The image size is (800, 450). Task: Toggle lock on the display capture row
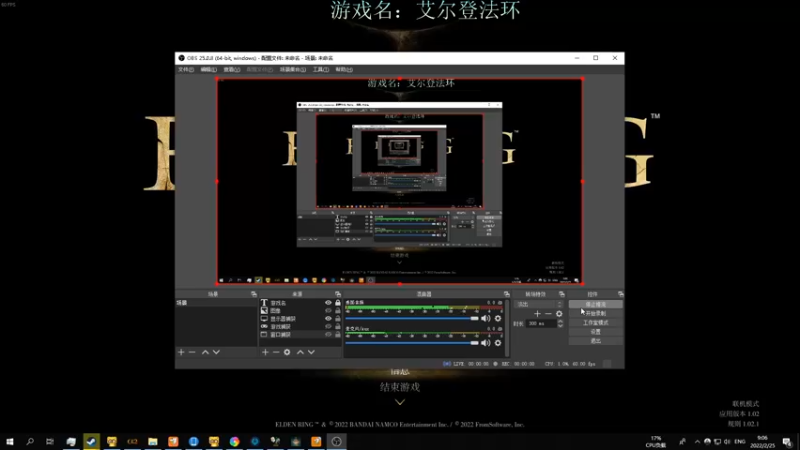pos(338,318)
